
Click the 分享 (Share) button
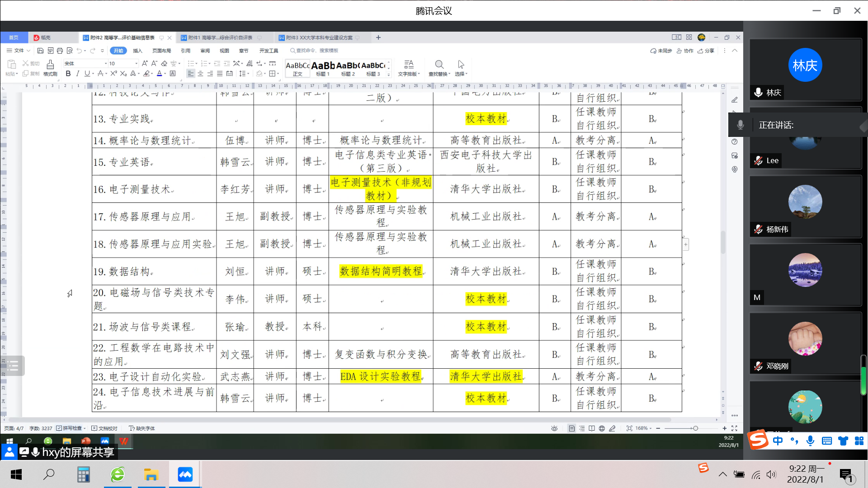click(x=706, y=51)
